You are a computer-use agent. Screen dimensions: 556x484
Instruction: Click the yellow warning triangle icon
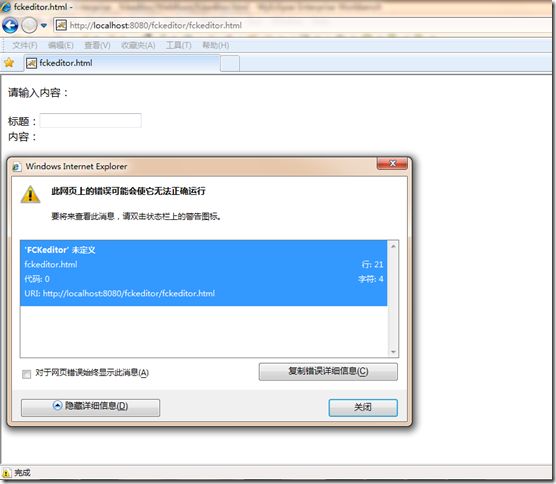click(30, 195)
